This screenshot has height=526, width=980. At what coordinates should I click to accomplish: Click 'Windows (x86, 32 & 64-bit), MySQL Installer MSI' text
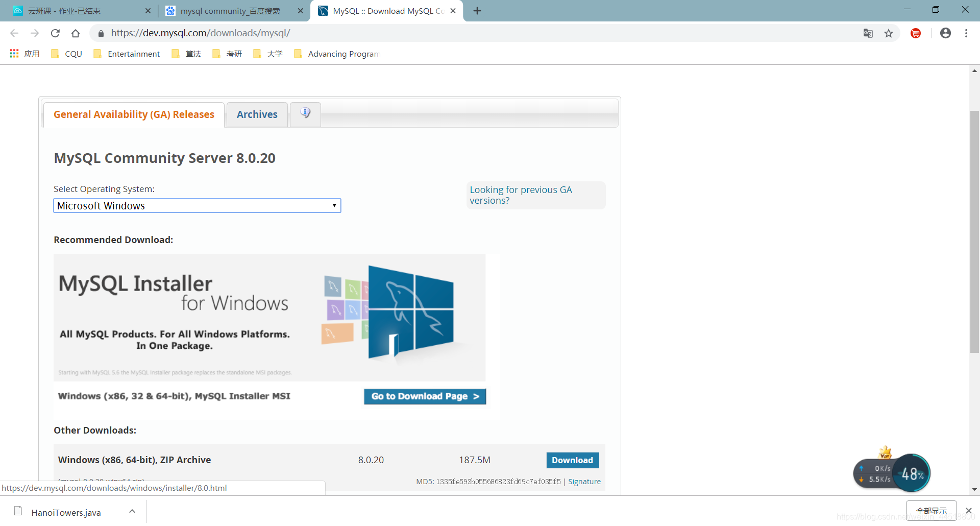point(174,396)
